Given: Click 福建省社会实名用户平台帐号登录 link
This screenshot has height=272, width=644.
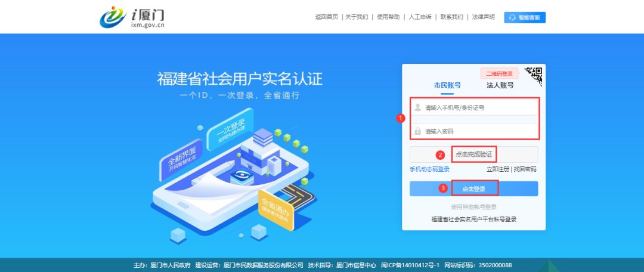Looking at the screenshot, I should point(473,220).
